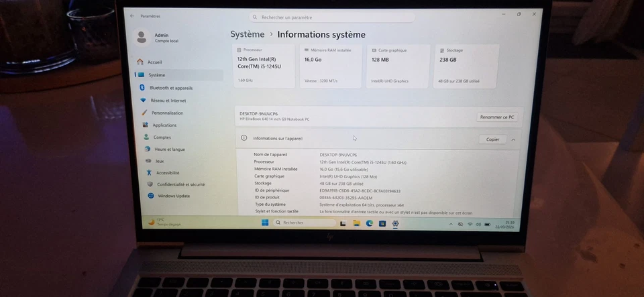Viewport: 644px width, 297px height.
Task: Click the Comptes person icon
Action: point(146,137)
